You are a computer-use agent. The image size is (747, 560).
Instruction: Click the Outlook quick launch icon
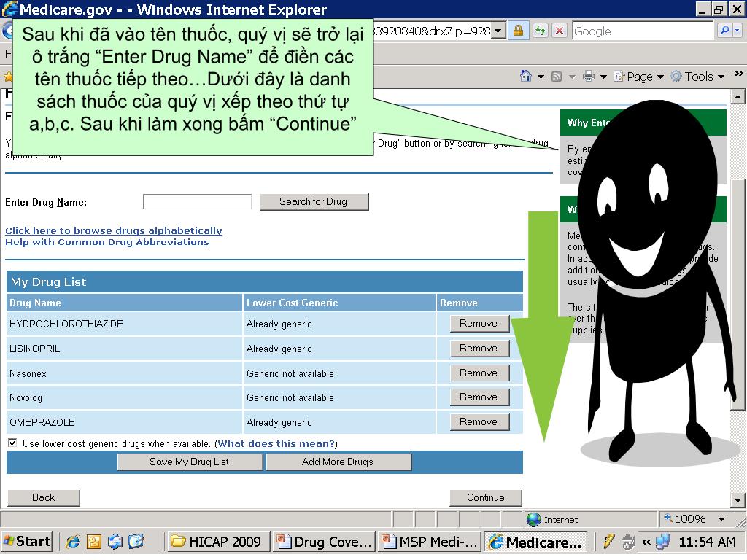coord(94,542)
